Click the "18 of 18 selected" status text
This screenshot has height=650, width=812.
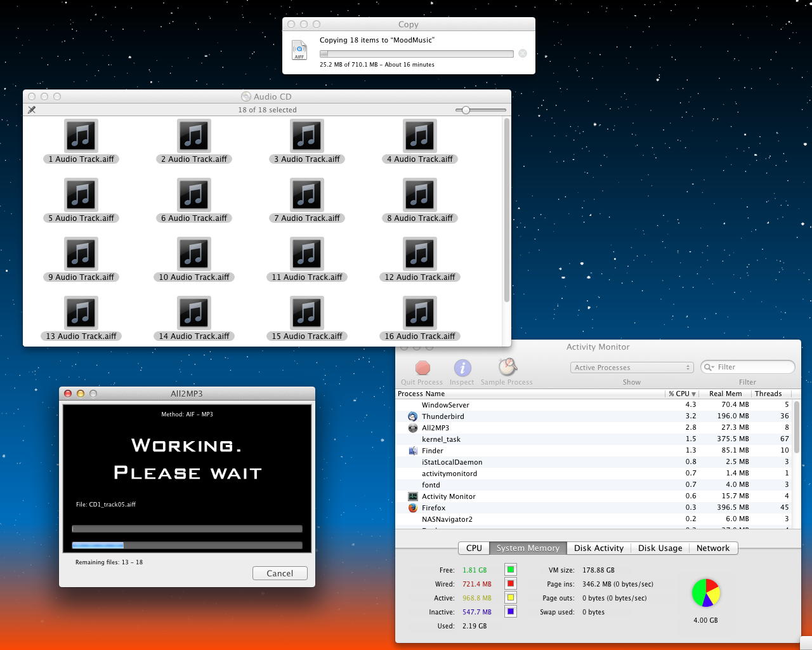point(267,110)
